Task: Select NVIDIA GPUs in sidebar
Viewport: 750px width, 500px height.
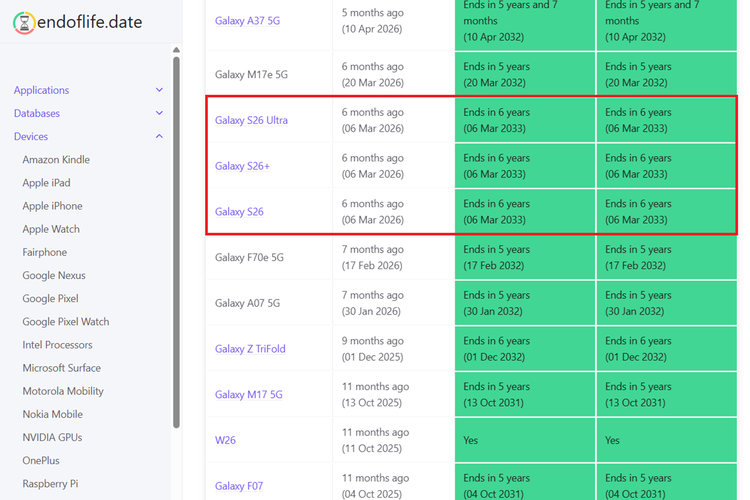Action: 52,437
